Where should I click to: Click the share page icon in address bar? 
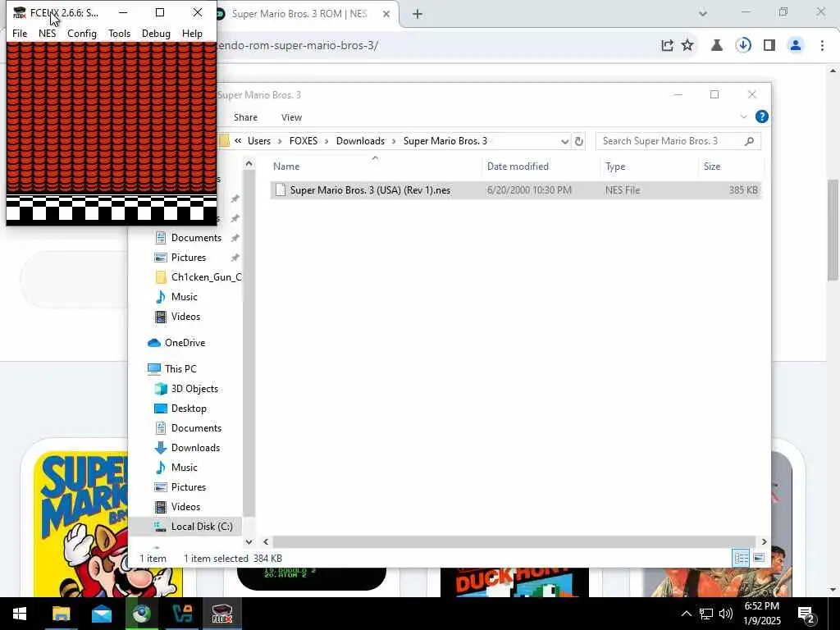667,46
